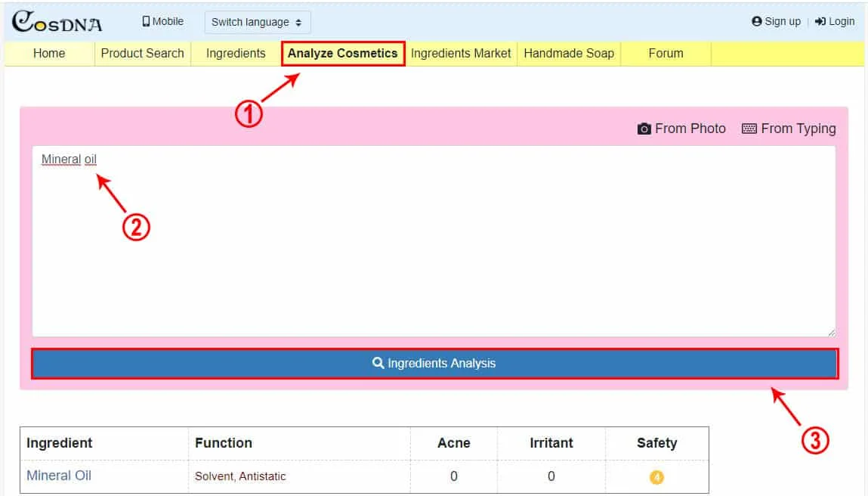Open the Mineral Oil ingredient link
Screen dimensions: 868x496
[x=58, y=475]
